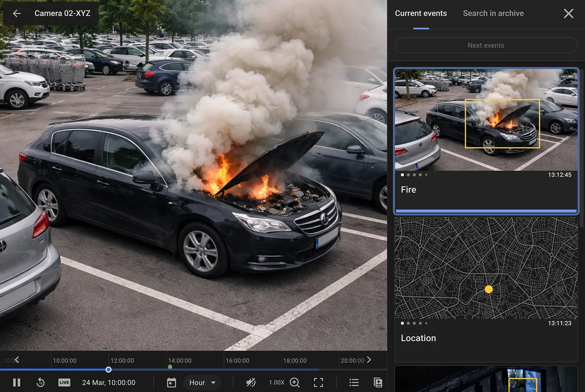Open the calendar date picker

click(172, 382)
